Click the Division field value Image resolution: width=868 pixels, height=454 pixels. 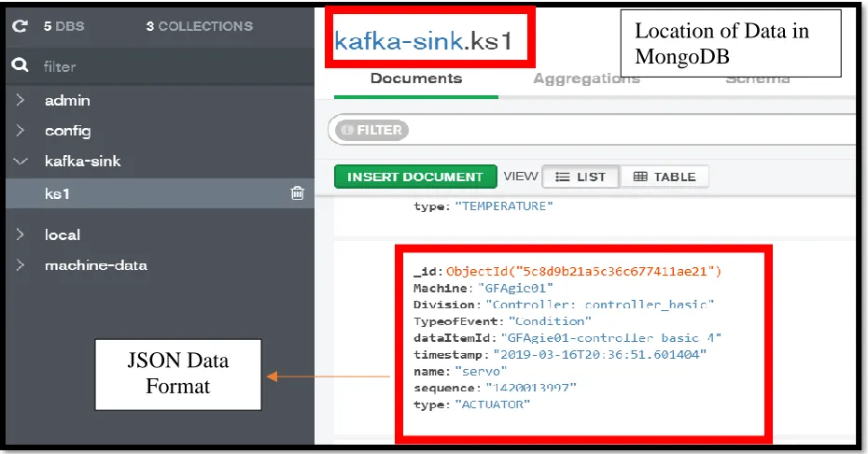(600, 305)
